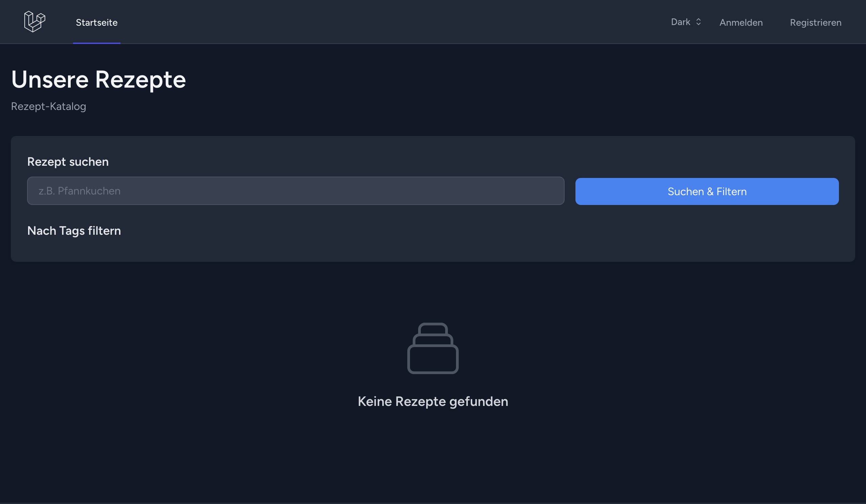Click the placeholder text inside the search box

[x=79, y=191]
